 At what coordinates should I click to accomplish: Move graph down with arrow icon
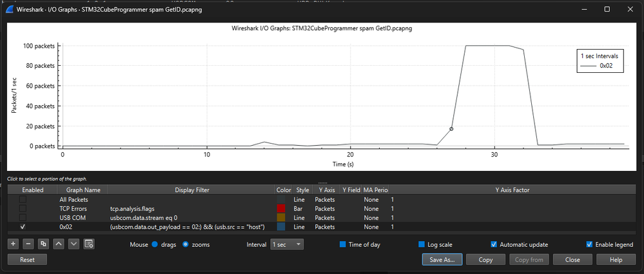(74, 244)
